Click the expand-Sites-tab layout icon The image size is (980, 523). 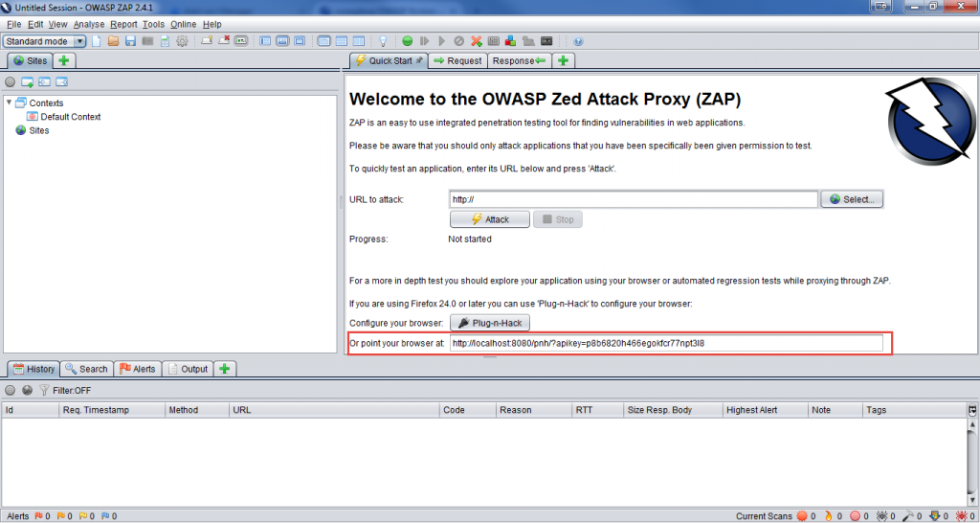tap(265, 41)
